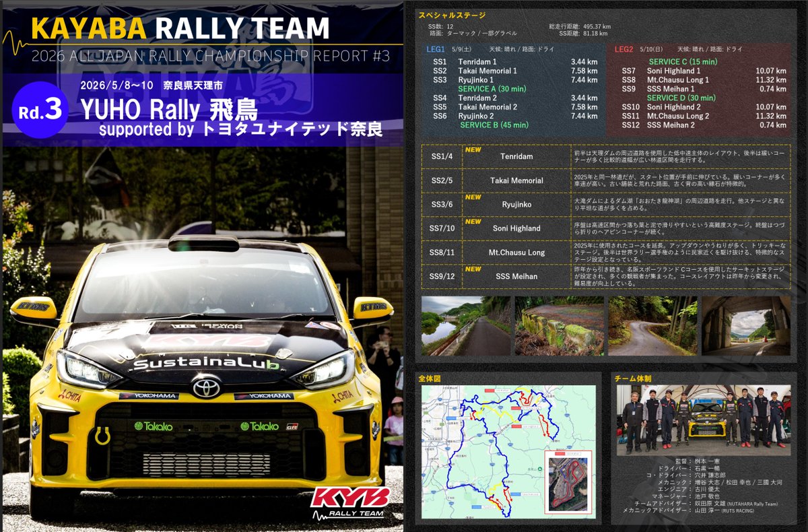808x532 pixels.
Task: Open the forest hairpin road photo thumbnail
Action: click(653, 326)
